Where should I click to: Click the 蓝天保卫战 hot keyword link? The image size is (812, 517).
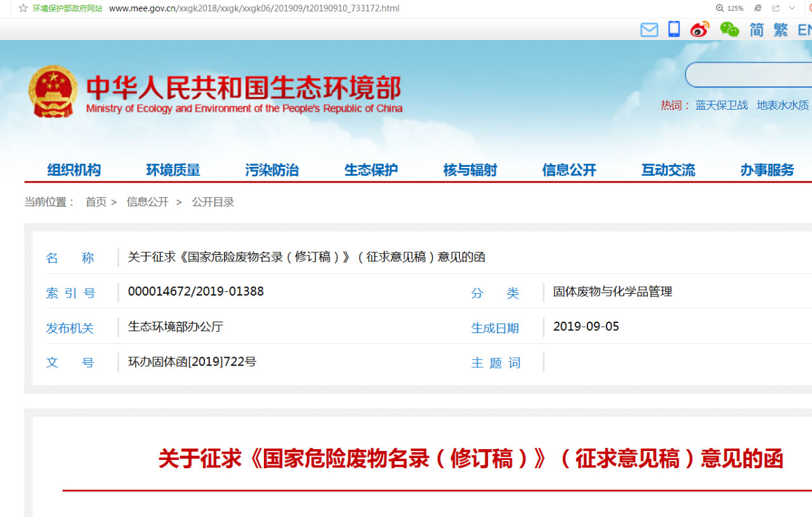721,105
